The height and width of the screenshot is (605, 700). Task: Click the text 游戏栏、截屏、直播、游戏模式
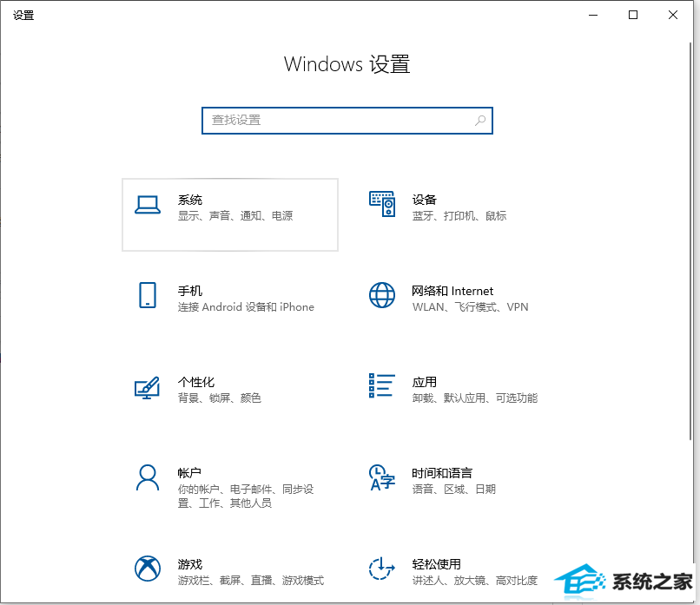click(251, 581)
